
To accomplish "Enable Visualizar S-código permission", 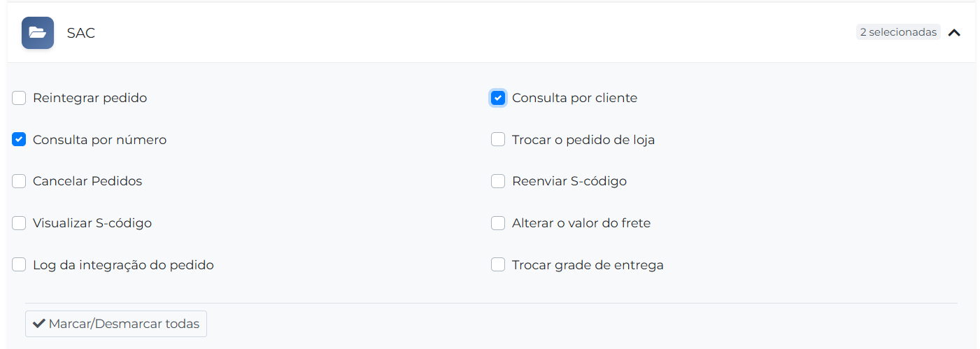I will click(x=19, y=223).
